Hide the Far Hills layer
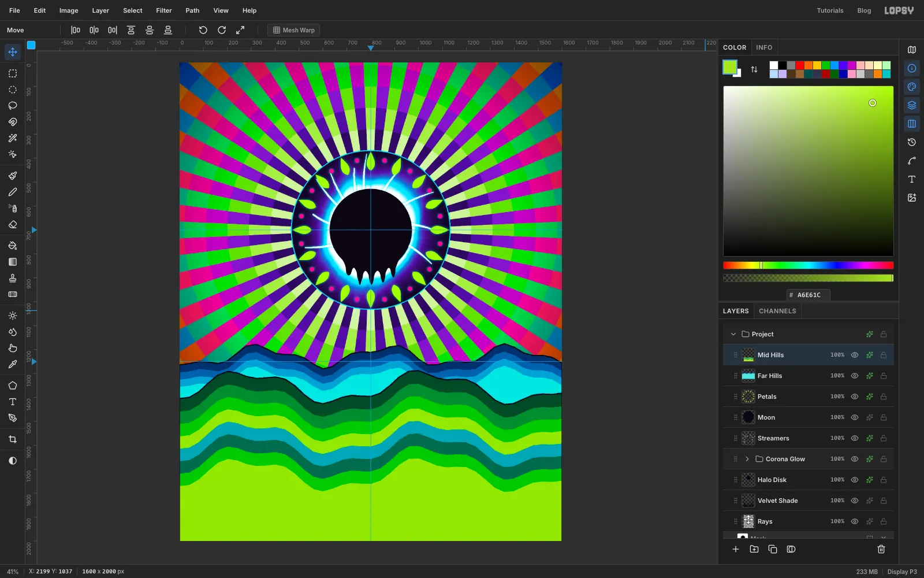The image size is (924, 578). pos(855,376)
